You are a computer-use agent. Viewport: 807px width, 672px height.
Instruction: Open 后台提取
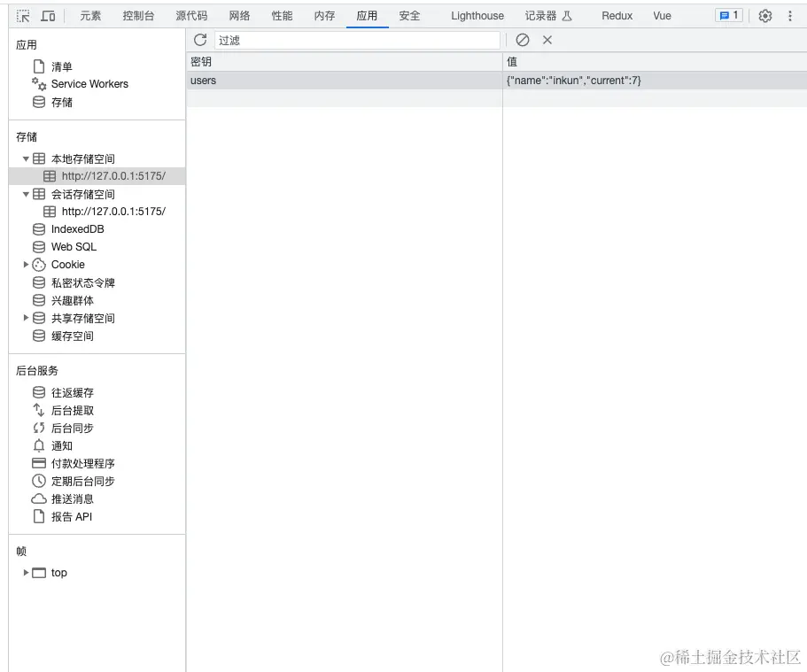(x=72, y=410)
